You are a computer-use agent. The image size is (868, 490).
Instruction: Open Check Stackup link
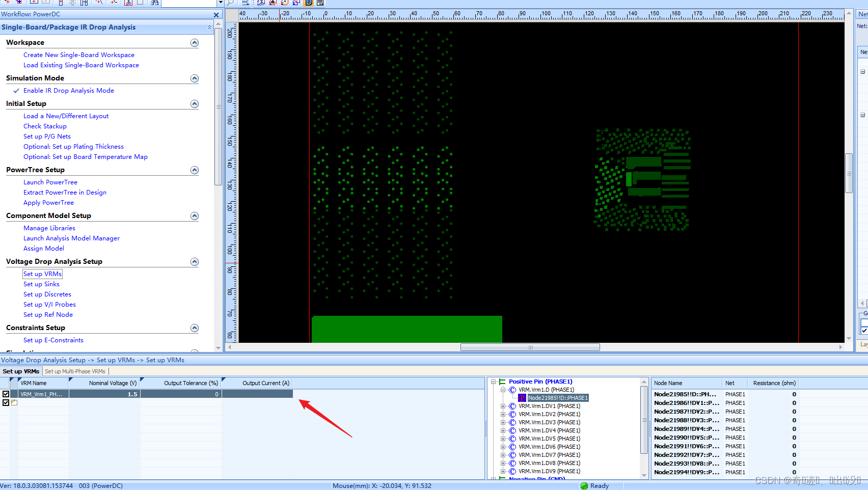(45, 126)
